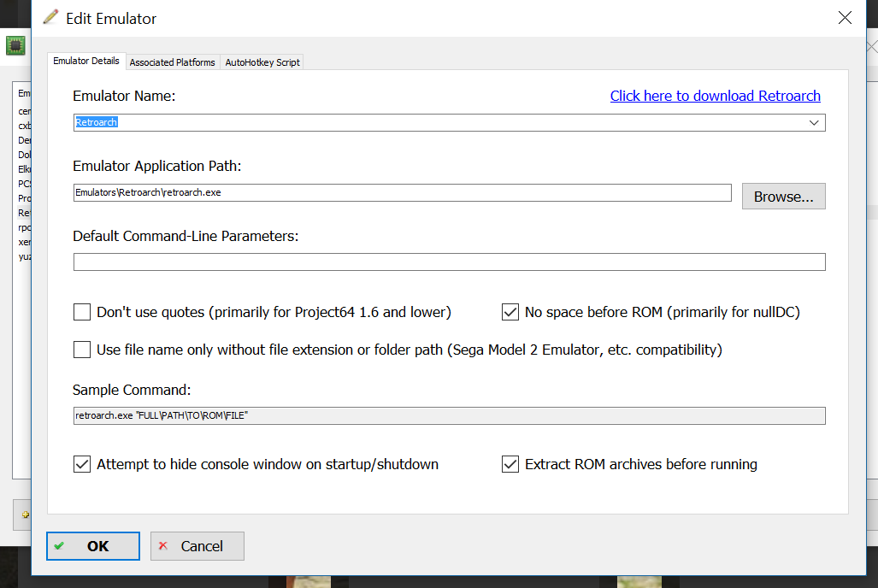Image resolution: width=878 pixels, height=588 pixels.
Task: Expand the Emulator Name dropdown arrow
Action: tap(814, 122)
